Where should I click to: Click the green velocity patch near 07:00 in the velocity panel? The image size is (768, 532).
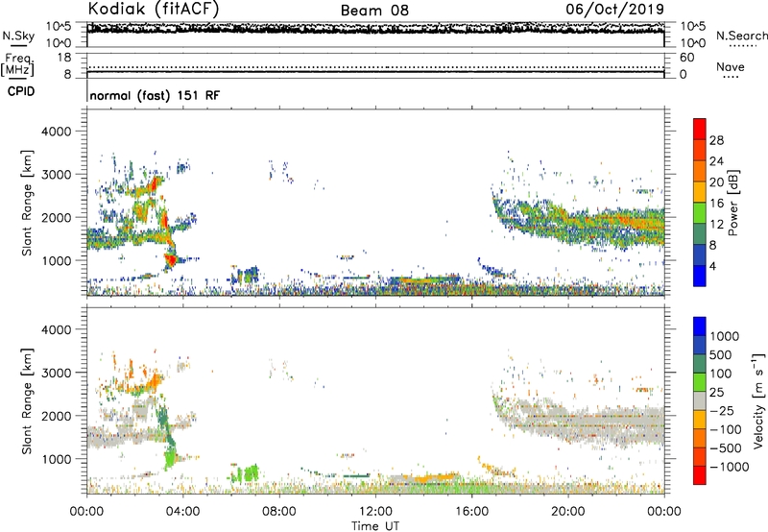coord(251,473)
